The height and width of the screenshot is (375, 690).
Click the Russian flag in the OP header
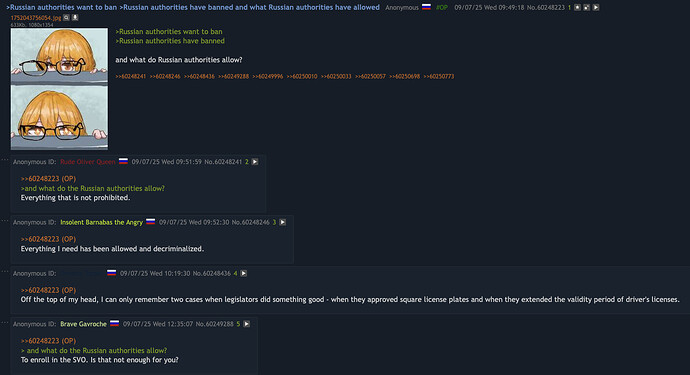tap(426, 7)
